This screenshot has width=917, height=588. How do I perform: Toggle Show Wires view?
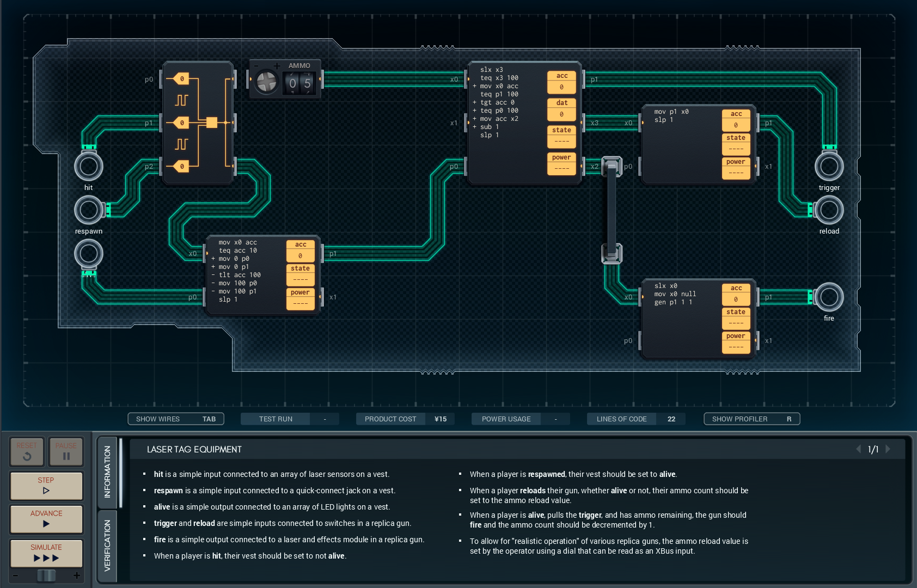[x=175, y=419]
